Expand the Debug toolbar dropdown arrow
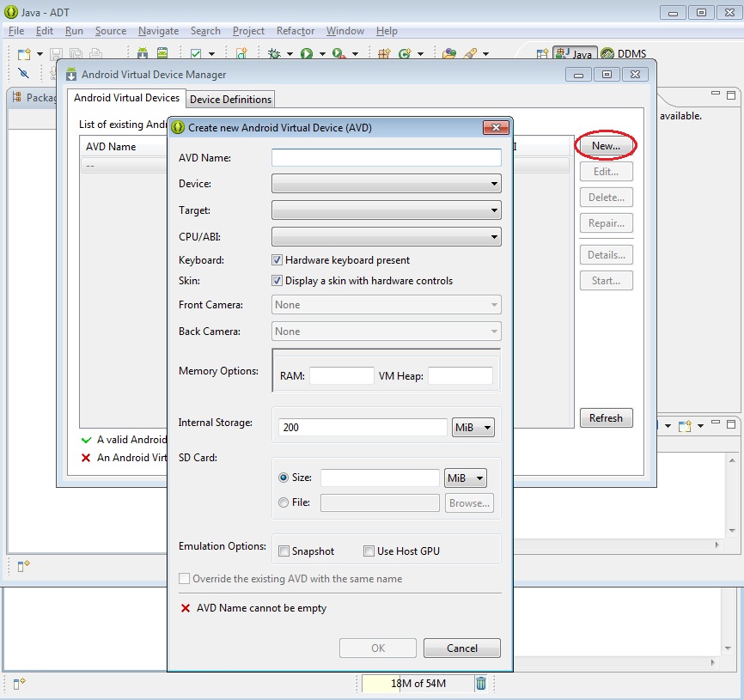The image size is (744, 700). click(x=290, y=54)
